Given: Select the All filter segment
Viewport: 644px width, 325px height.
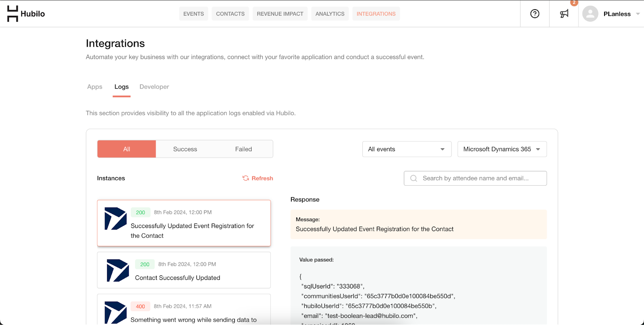Looking at the screenshot, I should pyautogui.click(x=126, y=149).
